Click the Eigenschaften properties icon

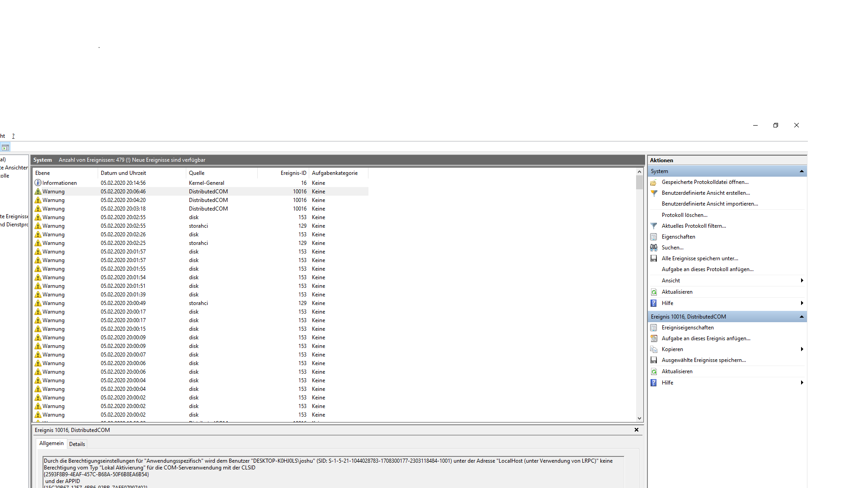[x=654, y=237]
